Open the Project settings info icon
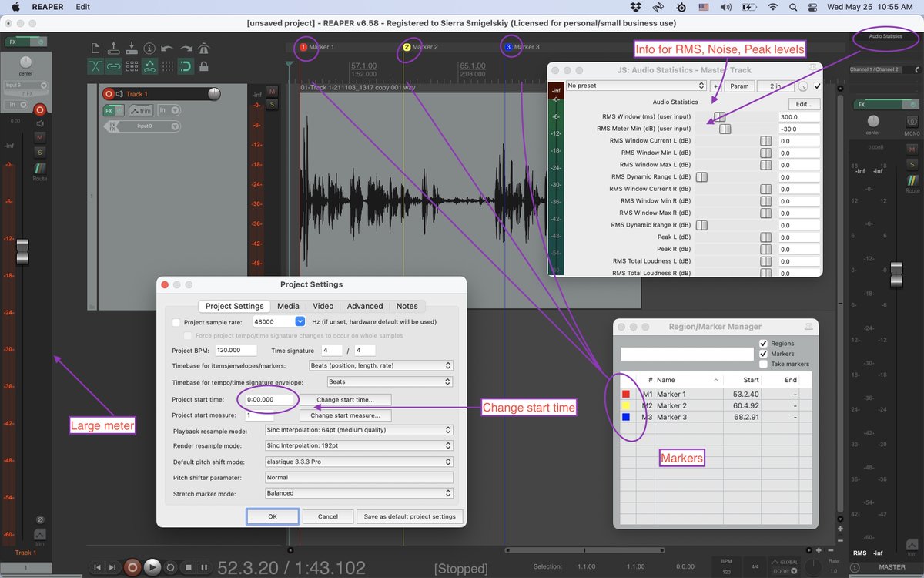Image resolution: width=924 pixels, height=578 pixels. 149,49
